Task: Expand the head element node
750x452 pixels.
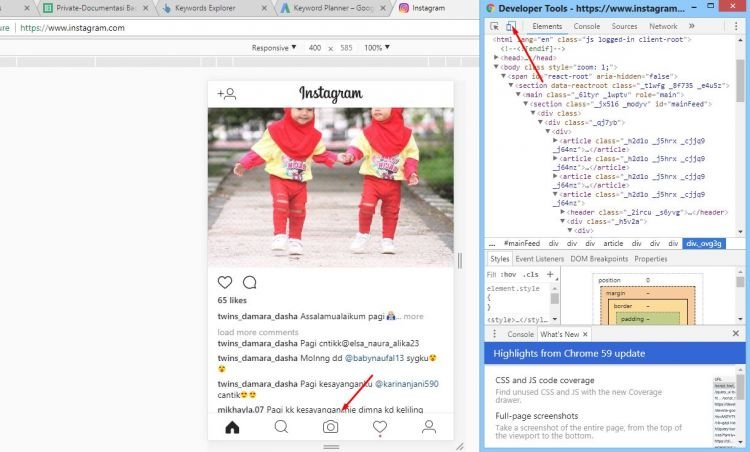Action: coord(496,57)
